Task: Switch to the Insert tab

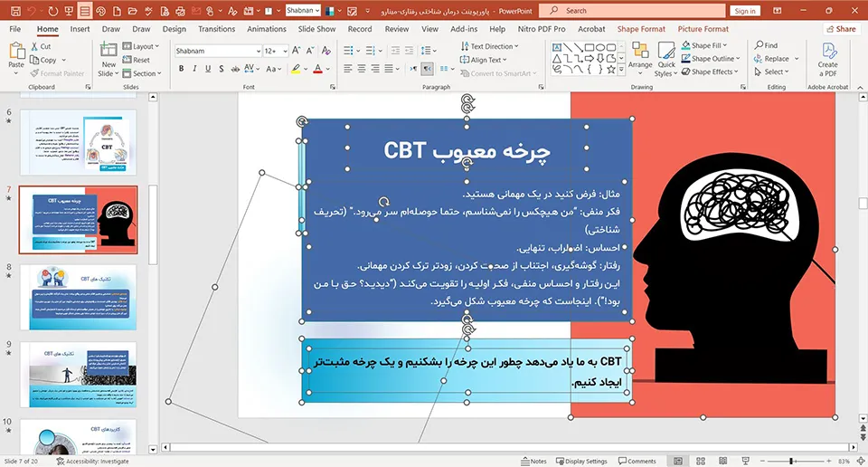Action: (80, 29)
